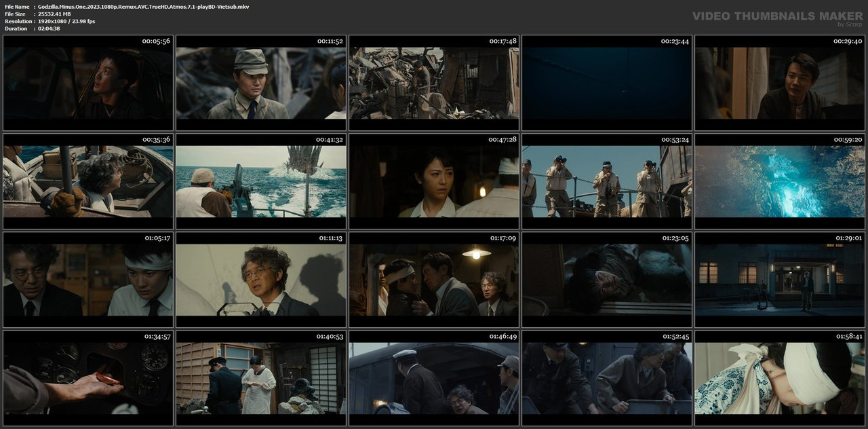868x429 pixels.
Task: Select the thumbnail at 01:23:05
Action: tap(607, 280)
